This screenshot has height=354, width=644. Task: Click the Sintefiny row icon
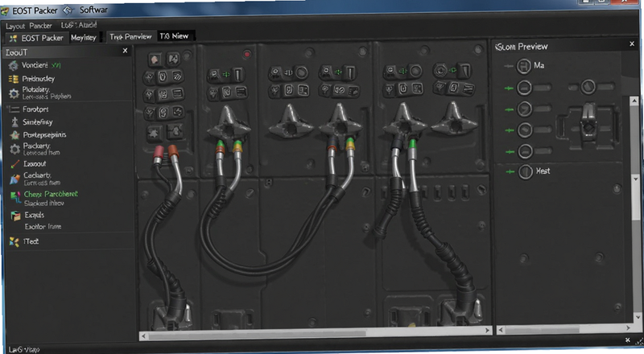point(14,122)
